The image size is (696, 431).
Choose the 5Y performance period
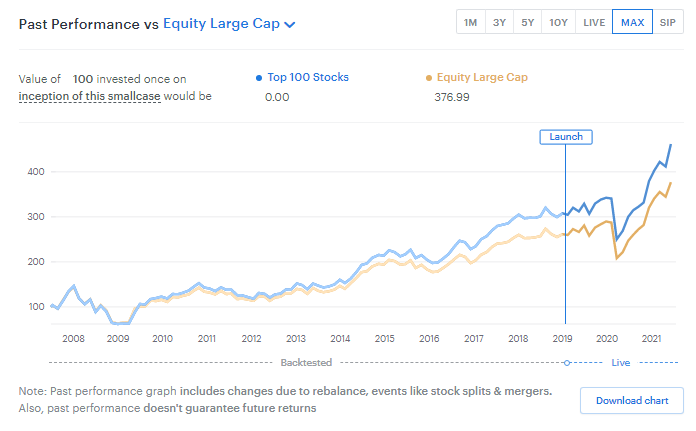tap(527, 23)
